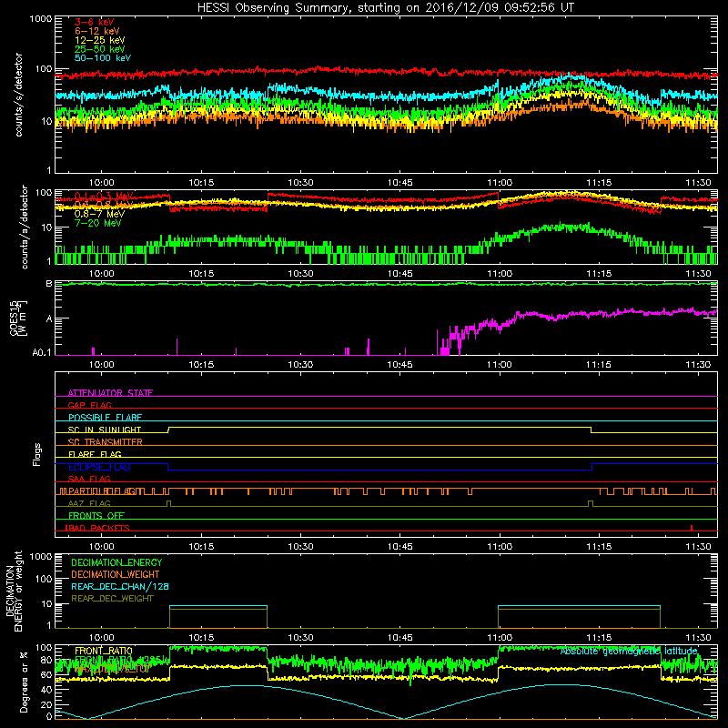Click the SC_TRANSMITTER flag label
This screenshot has height=728, width=728.
point(105,442)
